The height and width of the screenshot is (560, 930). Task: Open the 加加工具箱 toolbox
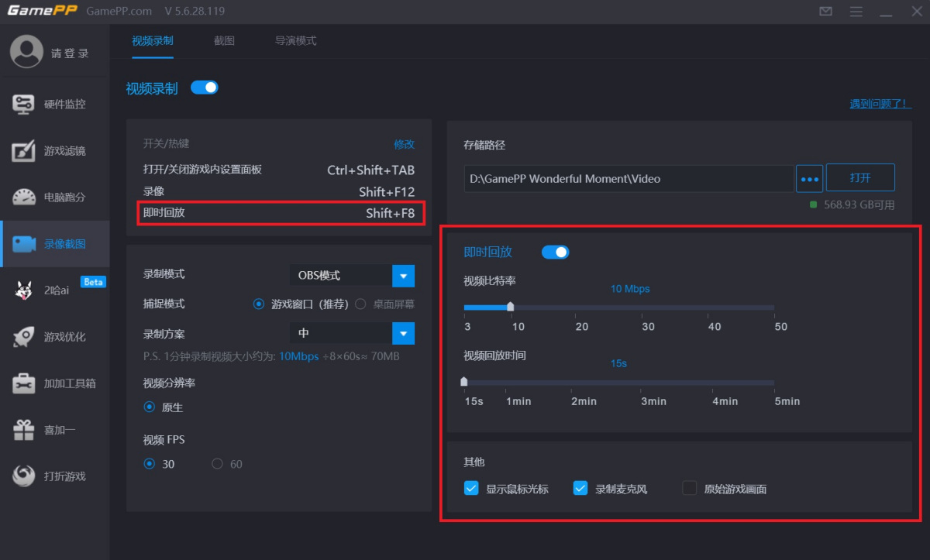pos(54,383)
